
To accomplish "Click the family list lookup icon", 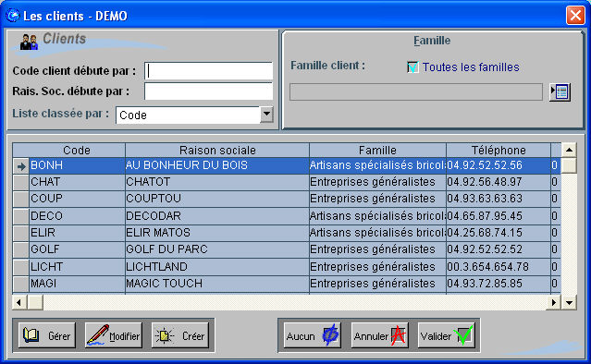I will pyautogui.click(x=560, y=92).
